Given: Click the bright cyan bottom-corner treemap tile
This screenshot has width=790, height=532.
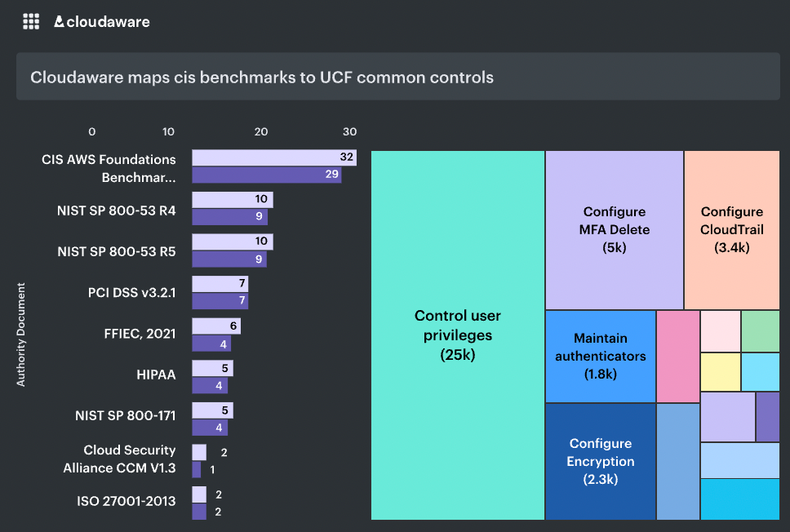Looking at the screenshot, I should click(740, 499).
